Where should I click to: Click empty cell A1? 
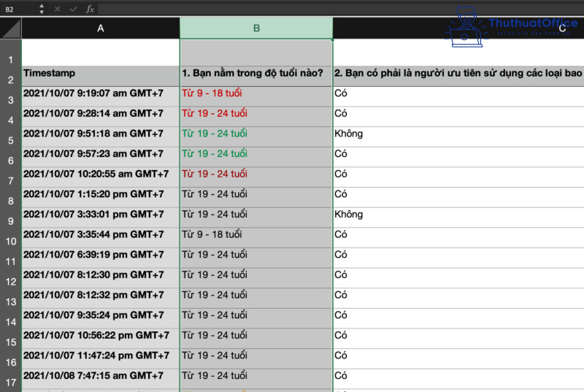101,53
